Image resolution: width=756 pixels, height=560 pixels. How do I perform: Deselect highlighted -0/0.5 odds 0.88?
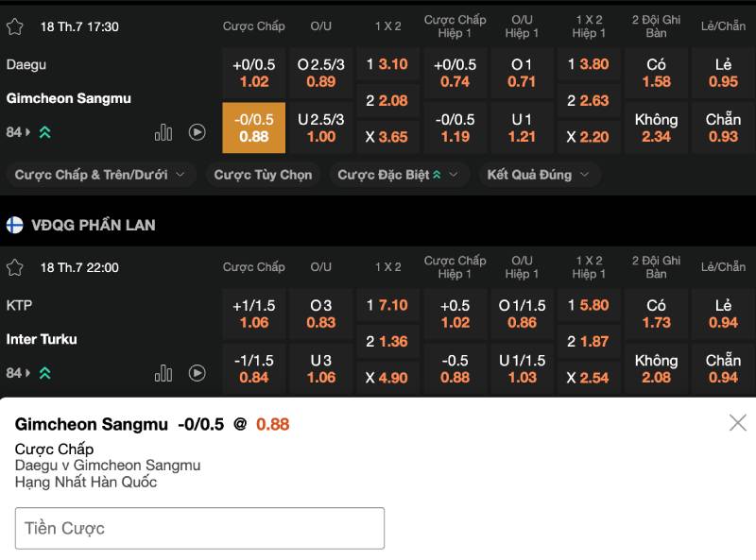pos(253,127)
